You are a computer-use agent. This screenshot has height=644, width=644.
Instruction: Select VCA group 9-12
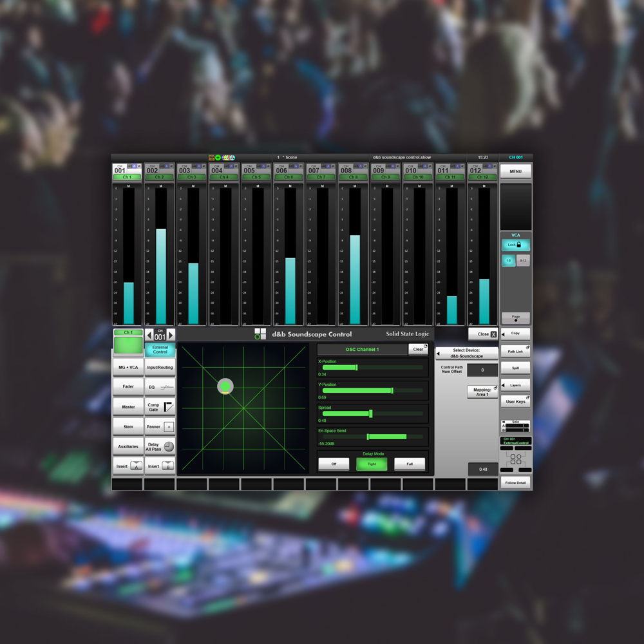click(523, 260)
